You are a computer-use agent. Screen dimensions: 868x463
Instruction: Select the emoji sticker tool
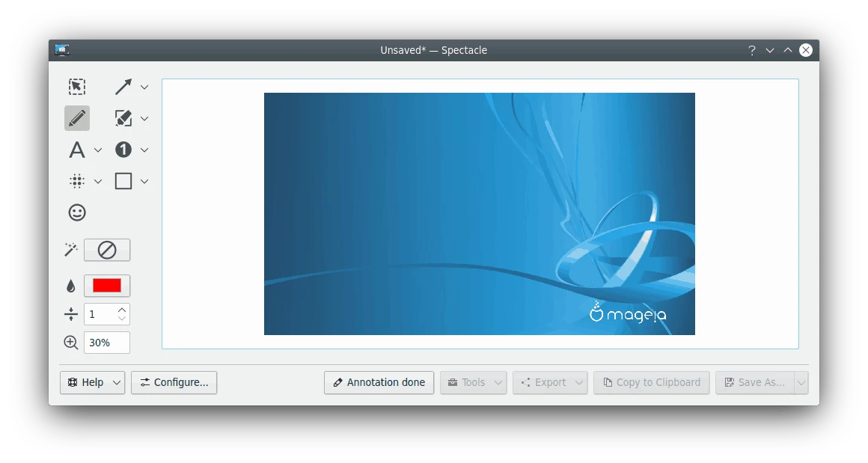point(77,212)
